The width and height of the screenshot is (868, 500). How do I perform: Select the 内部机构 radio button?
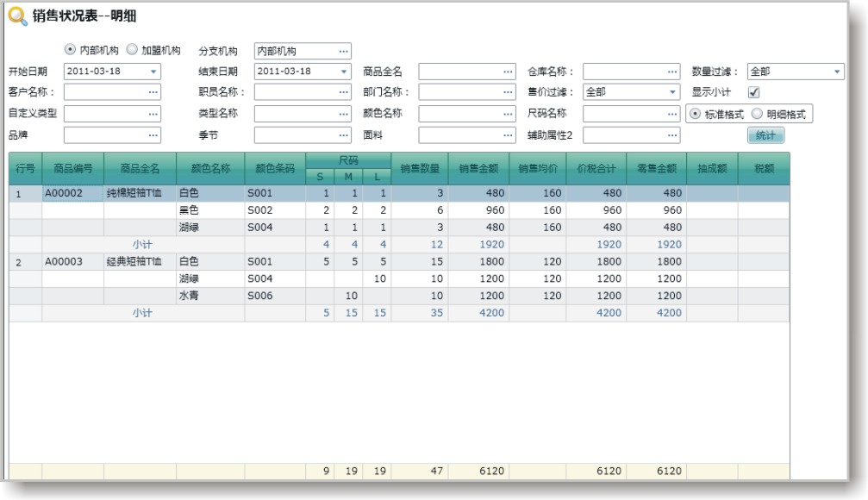[x=71, y=49]
